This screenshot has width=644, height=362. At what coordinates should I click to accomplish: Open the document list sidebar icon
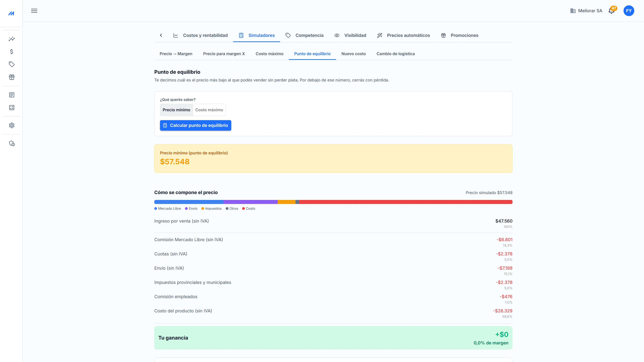pos(12,95)
